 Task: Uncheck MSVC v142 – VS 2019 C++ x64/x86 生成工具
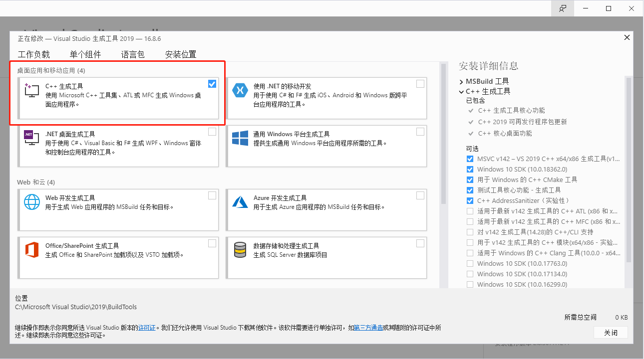470,159
